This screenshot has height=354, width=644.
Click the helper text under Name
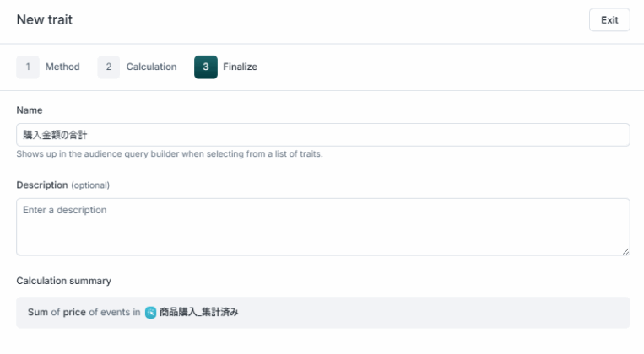(x=169, y=154)
